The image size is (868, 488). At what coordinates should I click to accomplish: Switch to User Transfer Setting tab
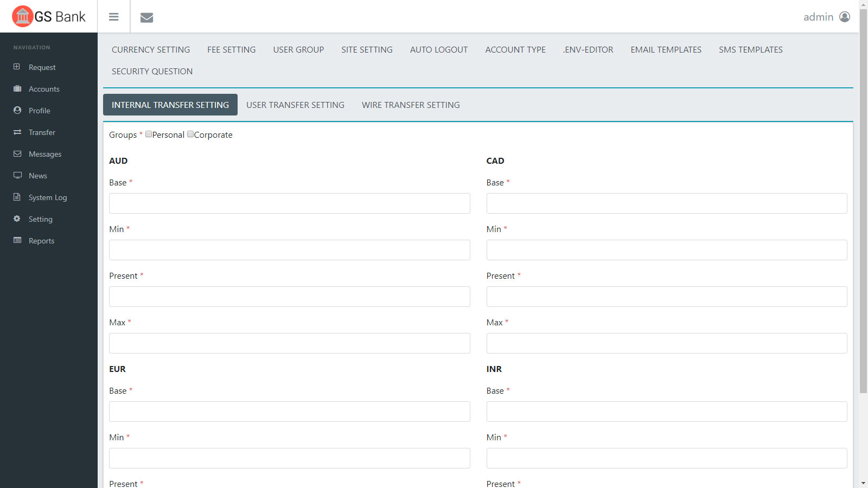pyautogui.click(x=295, y=105)
